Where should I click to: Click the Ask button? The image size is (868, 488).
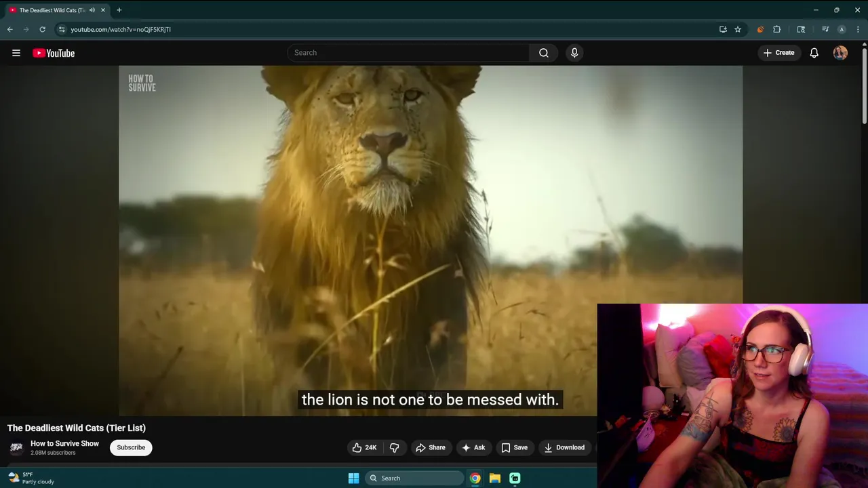coord(473,447)
